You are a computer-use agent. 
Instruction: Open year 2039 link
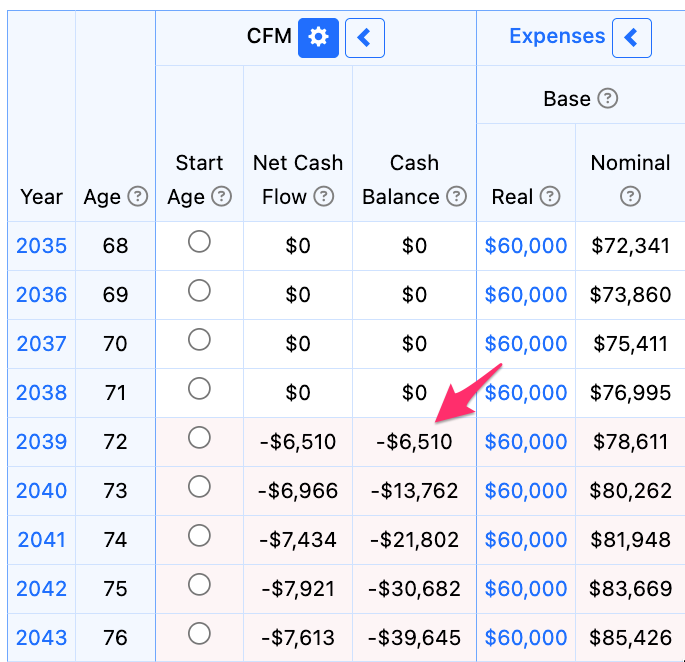tap(42, 442)
